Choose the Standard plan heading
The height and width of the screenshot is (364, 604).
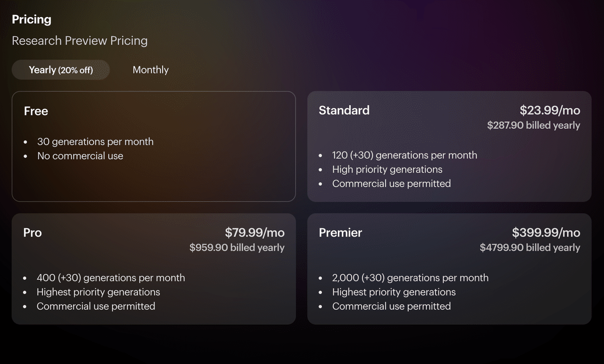(344, 110)
